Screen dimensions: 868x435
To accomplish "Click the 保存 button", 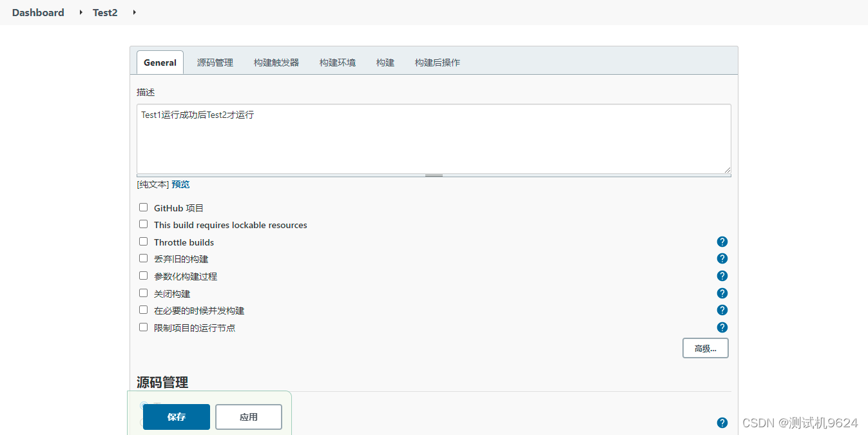I will [x=177, y=417].
